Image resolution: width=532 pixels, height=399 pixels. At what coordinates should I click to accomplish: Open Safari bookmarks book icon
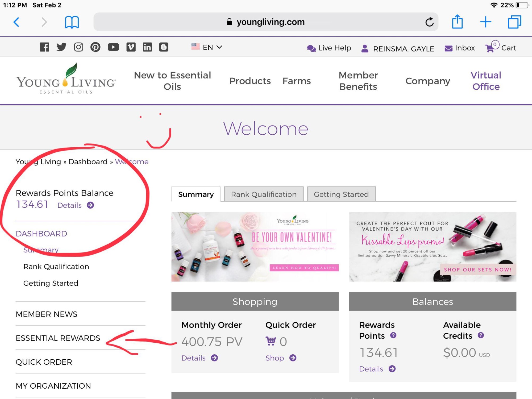point(72,22)
